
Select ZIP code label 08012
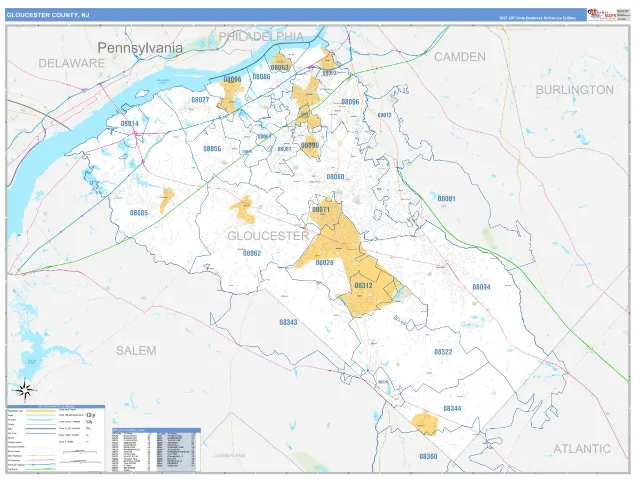click(x=384, y=115)
